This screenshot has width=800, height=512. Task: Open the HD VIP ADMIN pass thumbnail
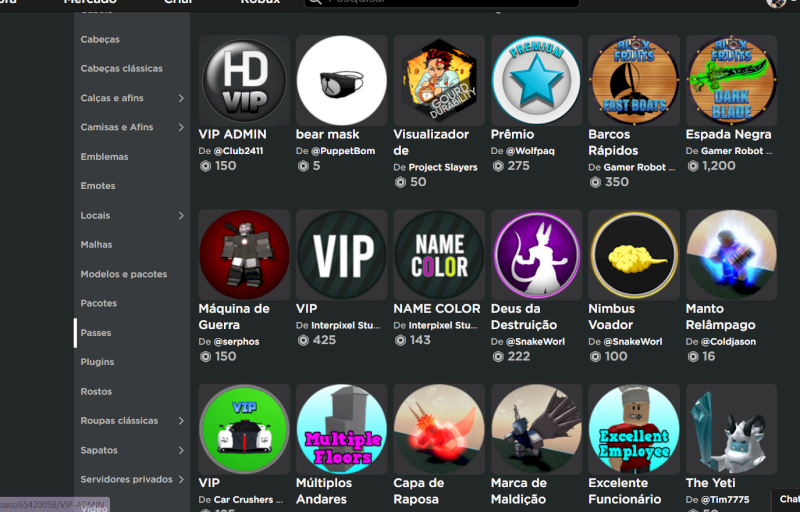point(244,81)
